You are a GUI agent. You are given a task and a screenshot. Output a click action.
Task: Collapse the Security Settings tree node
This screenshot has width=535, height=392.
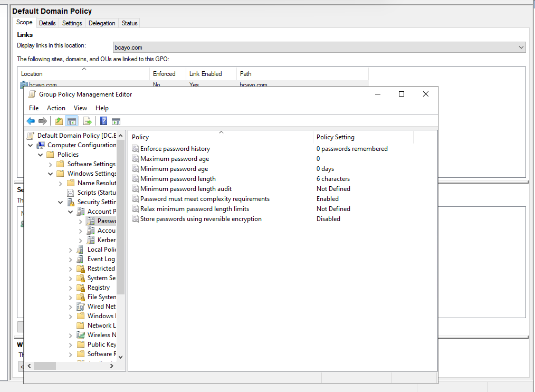point(61,202)
